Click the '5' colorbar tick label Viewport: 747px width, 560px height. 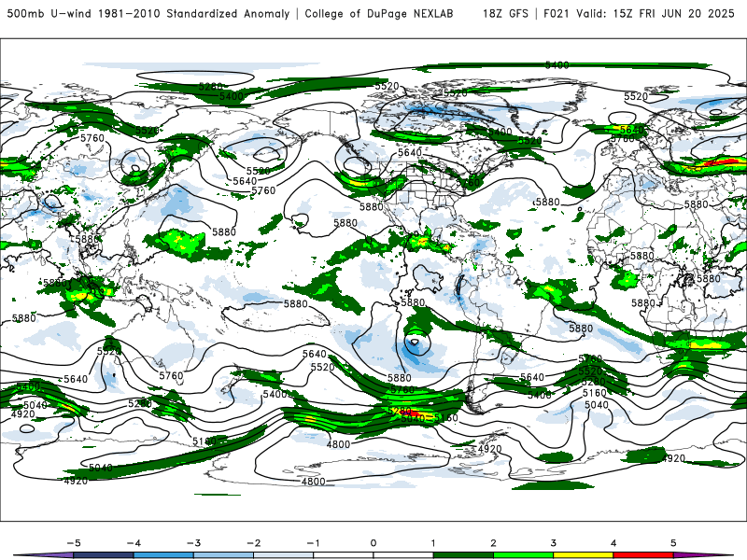[673, 543]
